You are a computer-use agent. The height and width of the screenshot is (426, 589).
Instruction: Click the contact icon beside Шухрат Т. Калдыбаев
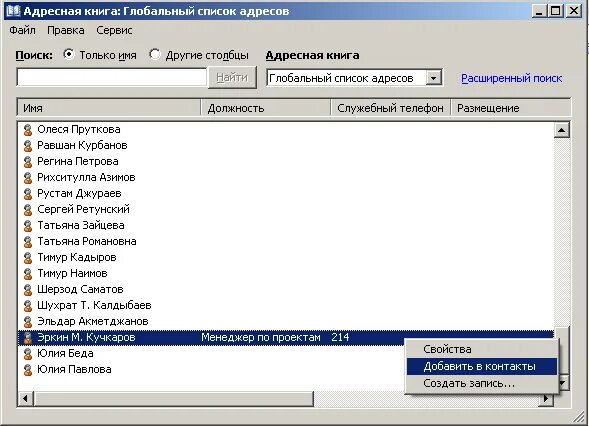click(x=27, y=306)
